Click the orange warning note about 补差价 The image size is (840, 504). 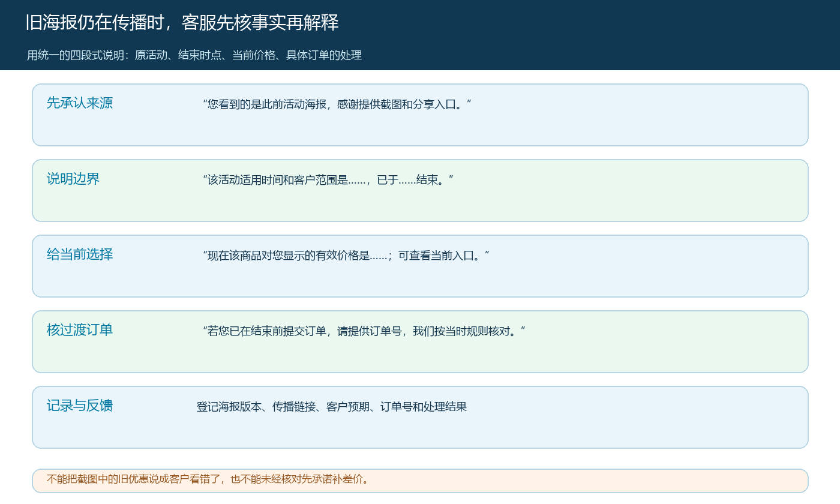pyautogui.click(x=420, y=481)
